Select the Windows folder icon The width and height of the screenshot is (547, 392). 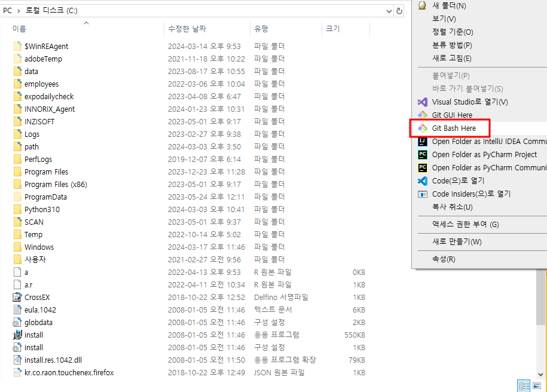coord(17,247)
